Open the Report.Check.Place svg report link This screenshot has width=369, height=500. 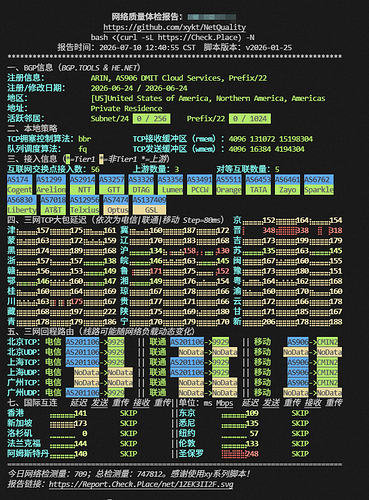(x=141, y=484)
